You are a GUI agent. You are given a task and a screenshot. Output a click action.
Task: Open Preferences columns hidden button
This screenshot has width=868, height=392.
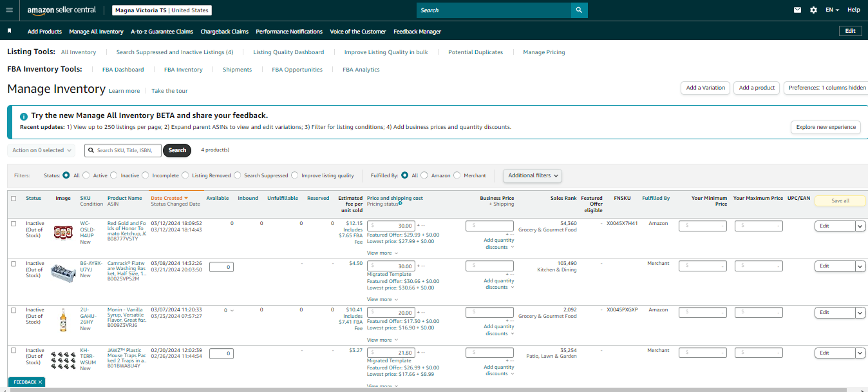(827, 88)
